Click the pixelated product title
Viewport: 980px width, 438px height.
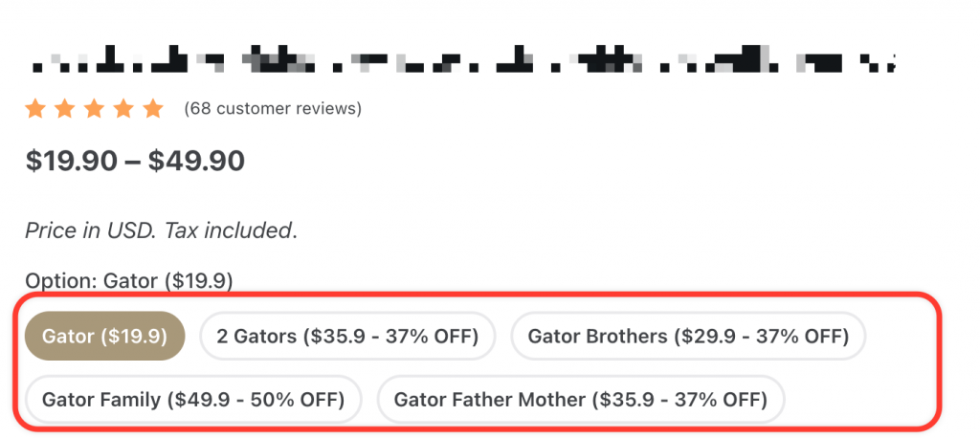click(462, 59)
